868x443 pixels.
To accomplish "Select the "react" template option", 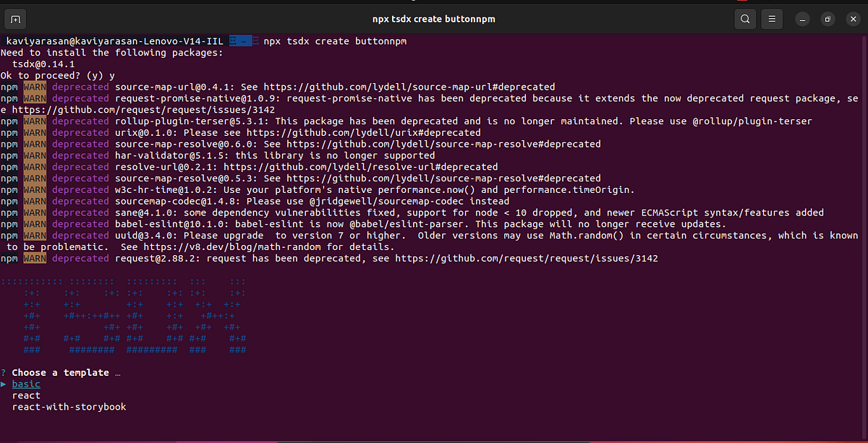I will click(x=26, y=395).
